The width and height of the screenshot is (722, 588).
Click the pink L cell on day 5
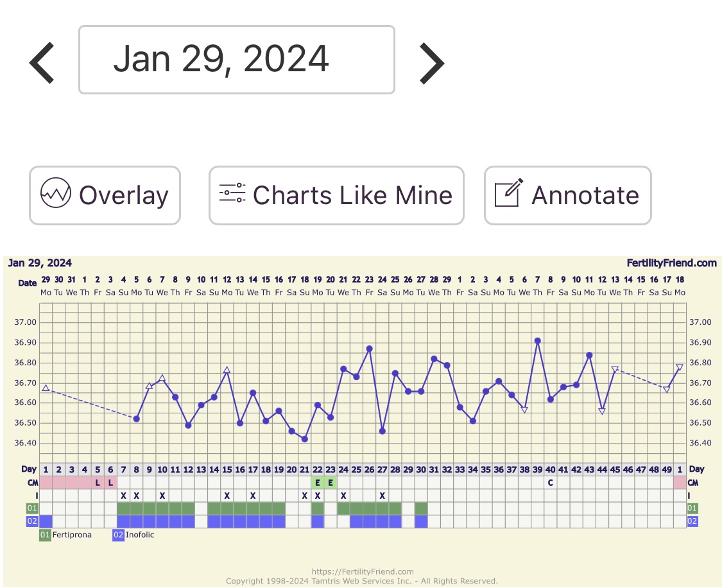pos(98,483)
